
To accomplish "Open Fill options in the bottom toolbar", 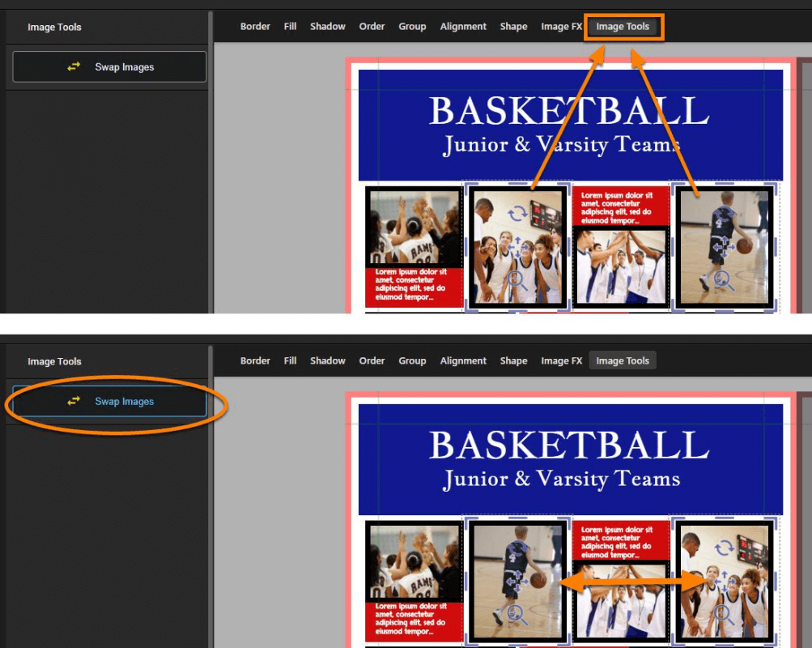I will pyautogui.click(x=290, y=361).
